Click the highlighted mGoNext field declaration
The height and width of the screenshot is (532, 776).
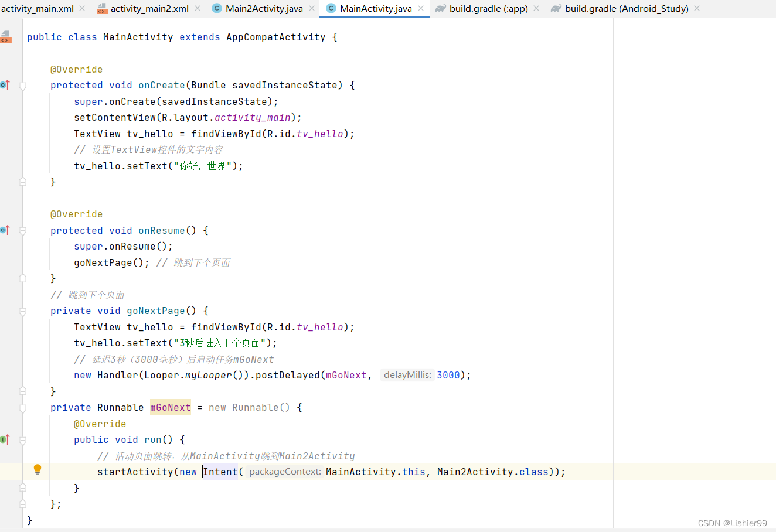pos(170,407)
